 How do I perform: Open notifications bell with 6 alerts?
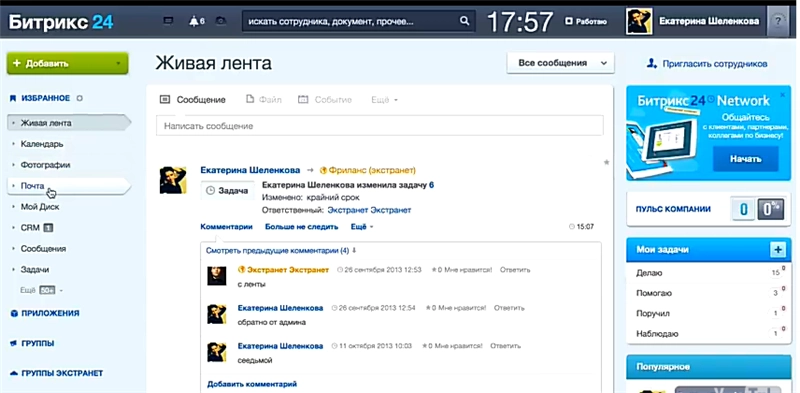pos(197,21)
